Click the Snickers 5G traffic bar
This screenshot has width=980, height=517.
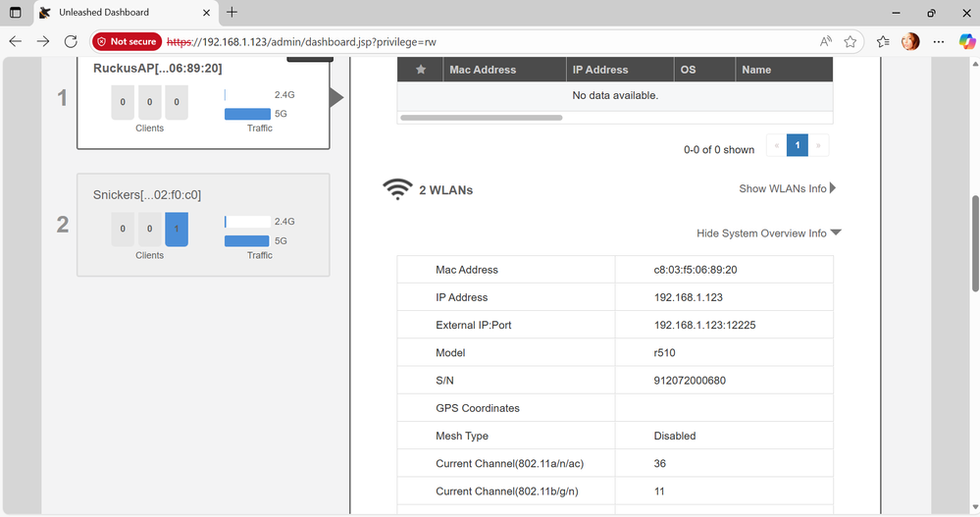point(247,240)
